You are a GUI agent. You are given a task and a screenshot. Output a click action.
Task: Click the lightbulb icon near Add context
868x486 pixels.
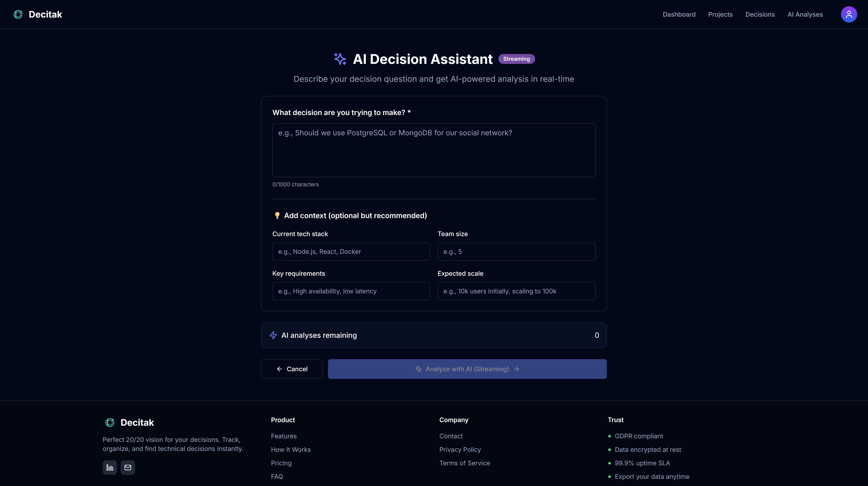pos(277,216)
